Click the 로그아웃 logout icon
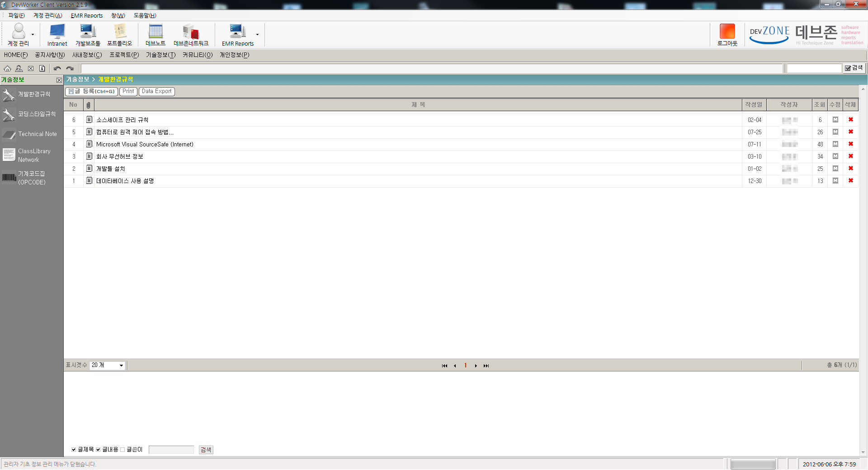Image resolution: width=868 pixels, height=470 pixels. pos(727,34)
